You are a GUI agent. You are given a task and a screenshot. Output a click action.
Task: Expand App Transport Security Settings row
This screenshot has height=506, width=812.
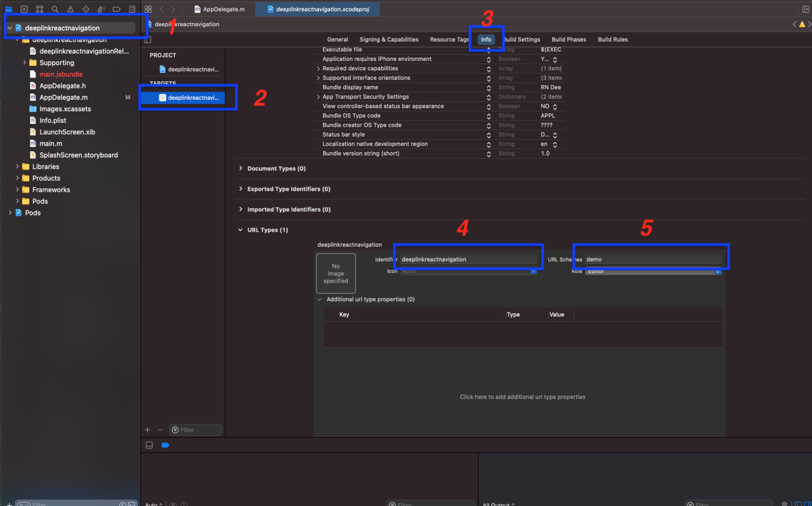pos(318,97)
